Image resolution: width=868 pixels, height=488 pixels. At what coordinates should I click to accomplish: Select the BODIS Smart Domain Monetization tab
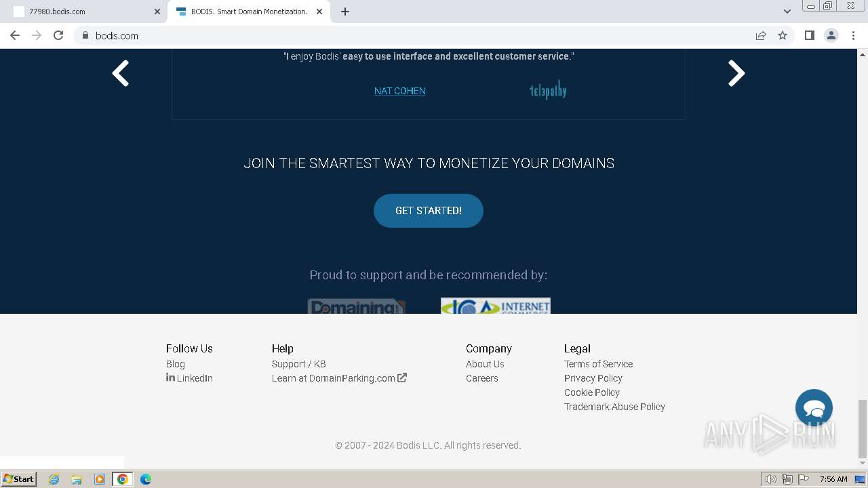click(x=248, y=12)
